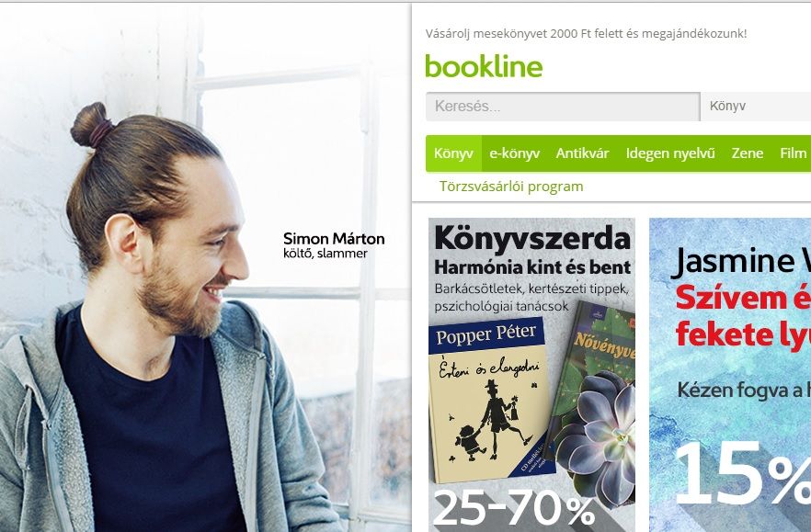Click the bookline logo
Viewport: 811px width, 532px height.
click(x=484, y=67)
